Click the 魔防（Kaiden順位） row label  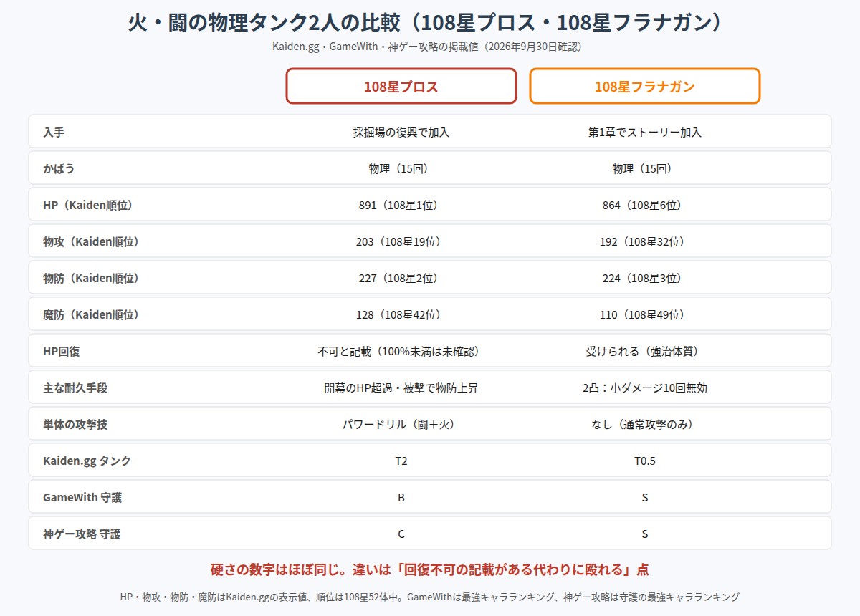click(91, 315)
